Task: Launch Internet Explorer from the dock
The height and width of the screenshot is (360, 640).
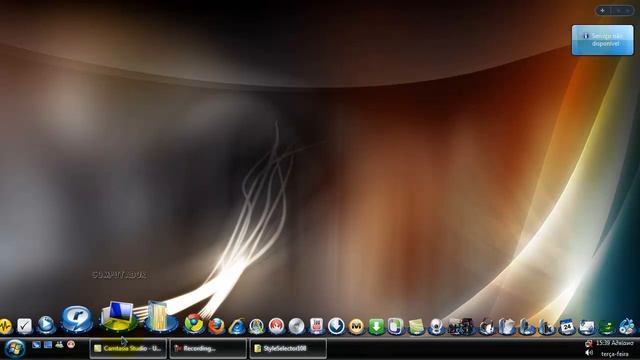Action: (x=237, y=327)
